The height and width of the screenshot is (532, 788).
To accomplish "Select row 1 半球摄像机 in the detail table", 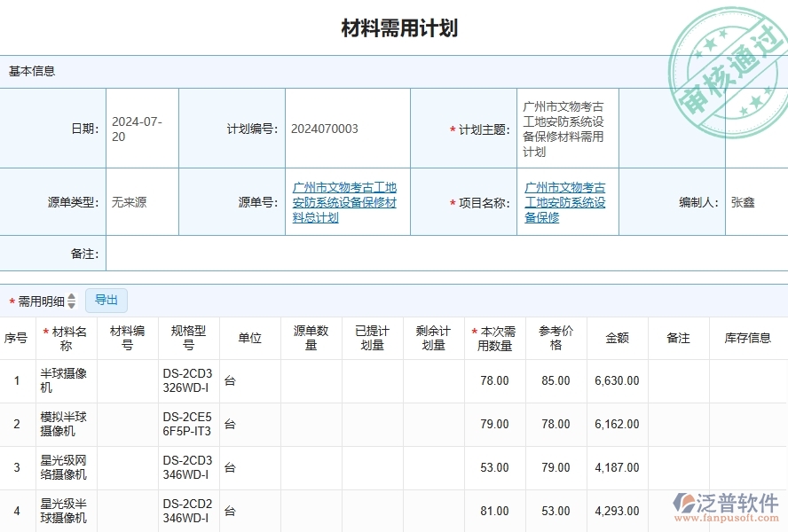I will click(x=62, y=380).
